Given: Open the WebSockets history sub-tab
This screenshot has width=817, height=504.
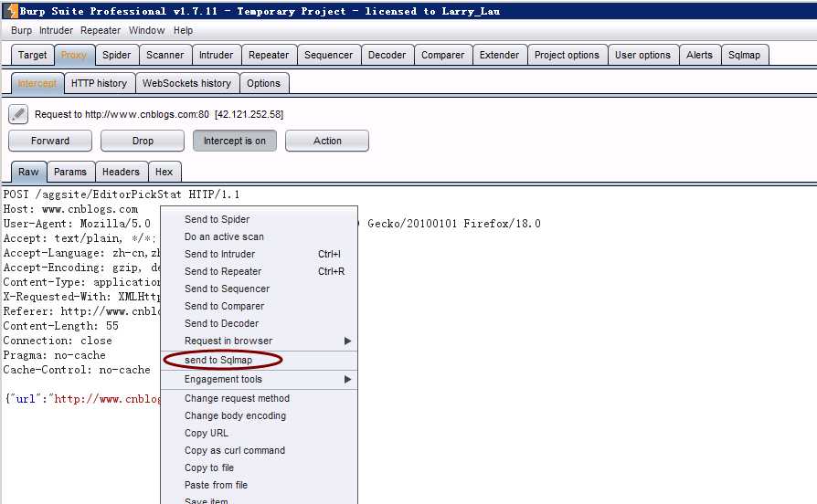Looking at the screenshot, I should click(186, 83).
